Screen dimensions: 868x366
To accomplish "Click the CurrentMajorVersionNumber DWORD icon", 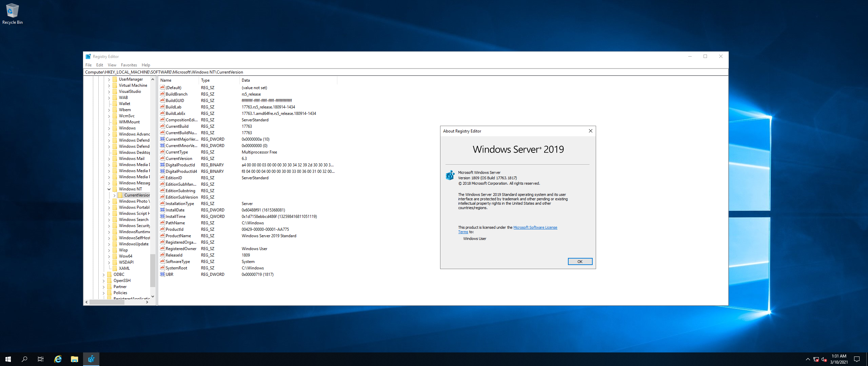I will click(x=162, y=139).
